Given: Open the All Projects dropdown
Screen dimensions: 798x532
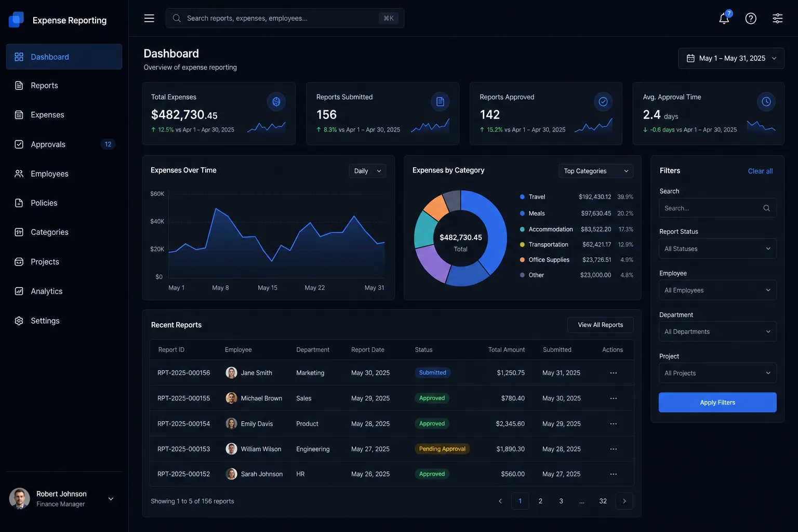Looking at the screenshot, I should [x=717, y=373].
